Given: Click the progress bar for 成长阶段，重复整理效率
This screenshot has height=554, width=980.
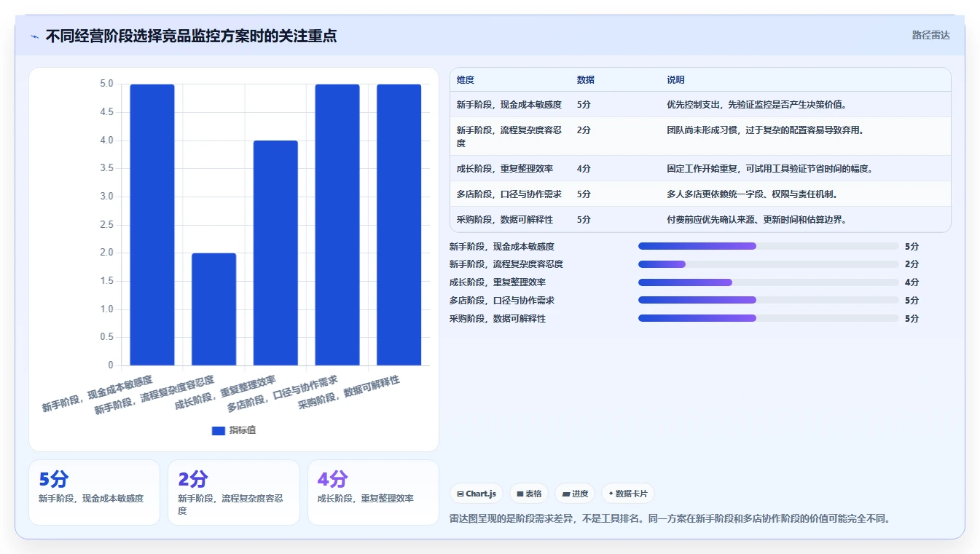Looking at the screenshot, I should 769,282.
